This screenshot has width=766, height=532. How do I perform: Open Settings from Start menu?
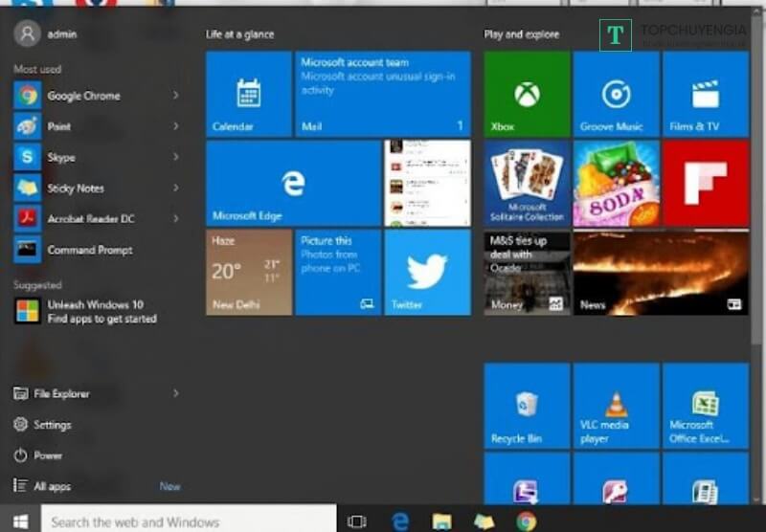pos(52,425)
